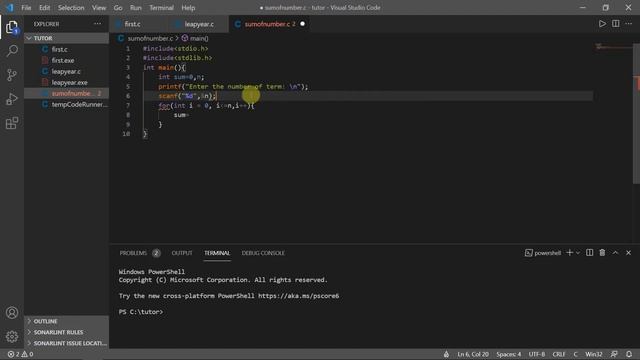Open the Go menu
Viewport: 640px width, 360px height.
click(x=118, y=8)
